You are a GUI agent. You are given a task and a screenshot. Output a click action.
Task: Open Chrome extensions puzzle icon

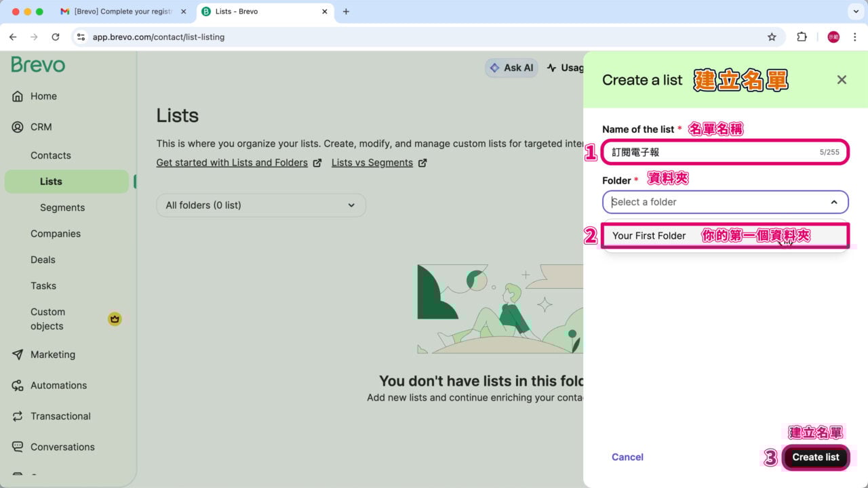[802, 37]
